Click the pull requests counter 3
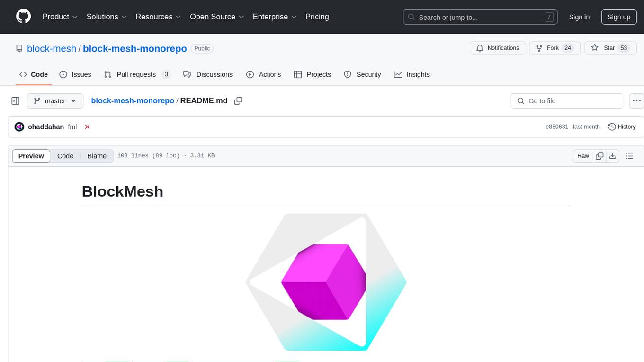644x362 pixels. 166,74
